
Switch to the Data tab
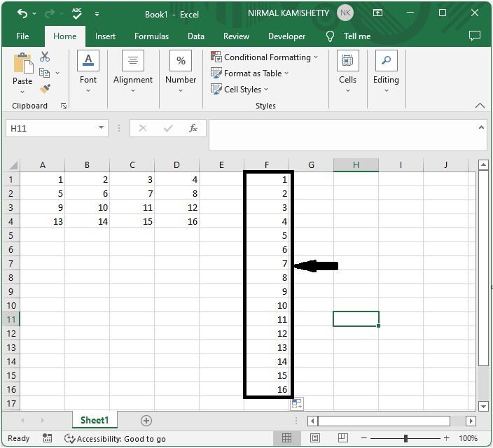tap(196, 36)
